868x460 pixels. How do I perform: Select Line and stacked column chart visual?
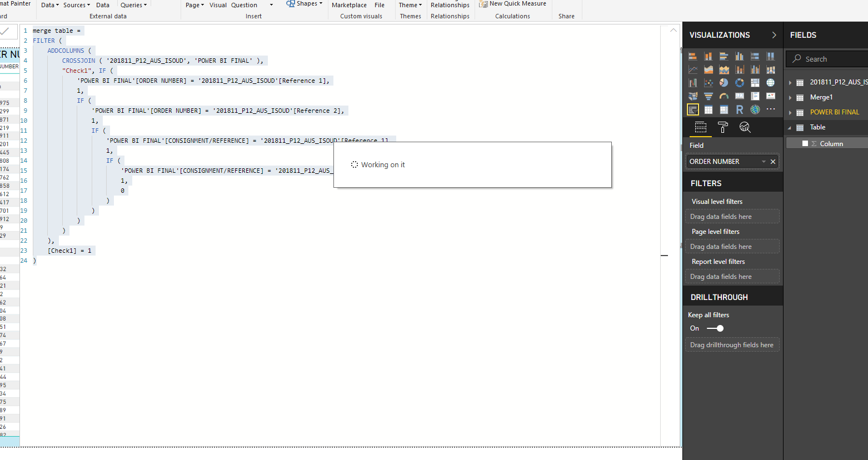(740, 69)
